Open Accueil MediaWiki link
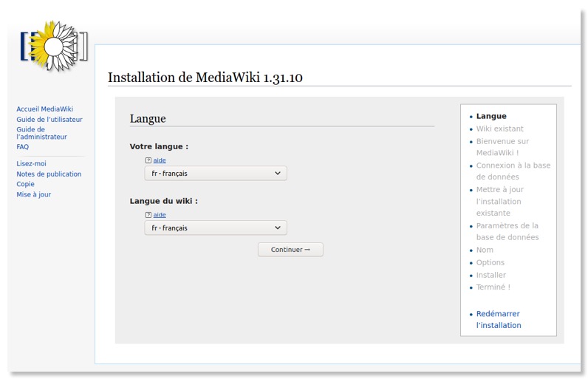 (x=44, y=109)
